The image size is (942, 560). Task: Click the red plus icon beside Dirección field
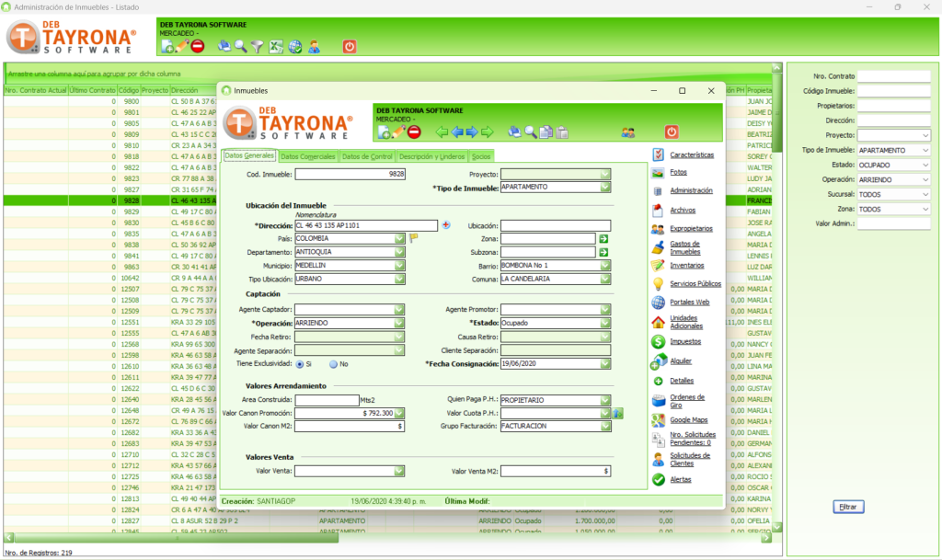(x=447, y=224)
